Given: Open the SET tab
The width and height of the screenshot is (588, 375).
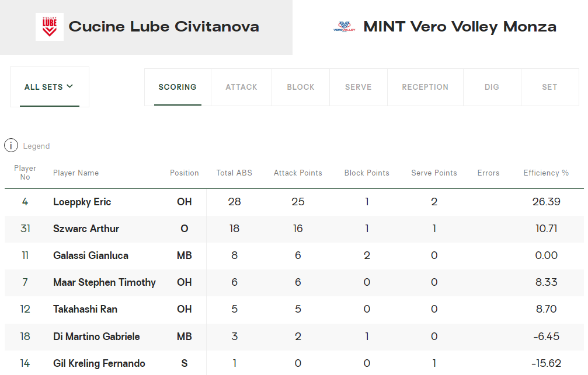Looking at the screenshot, I should [x=549, y=87].
